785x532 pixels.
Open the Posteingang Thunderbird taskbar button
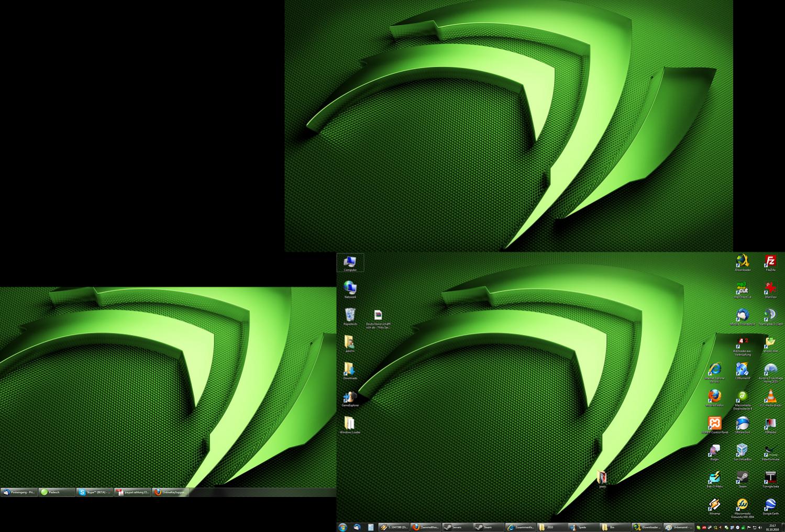[19, 492]
